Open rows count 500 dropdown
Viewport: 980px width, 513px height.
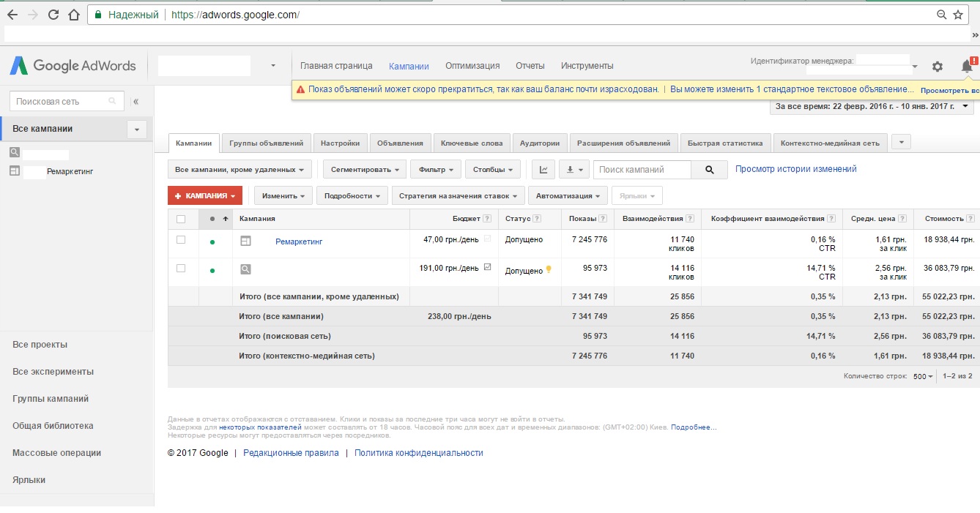[x=922, y=376]
